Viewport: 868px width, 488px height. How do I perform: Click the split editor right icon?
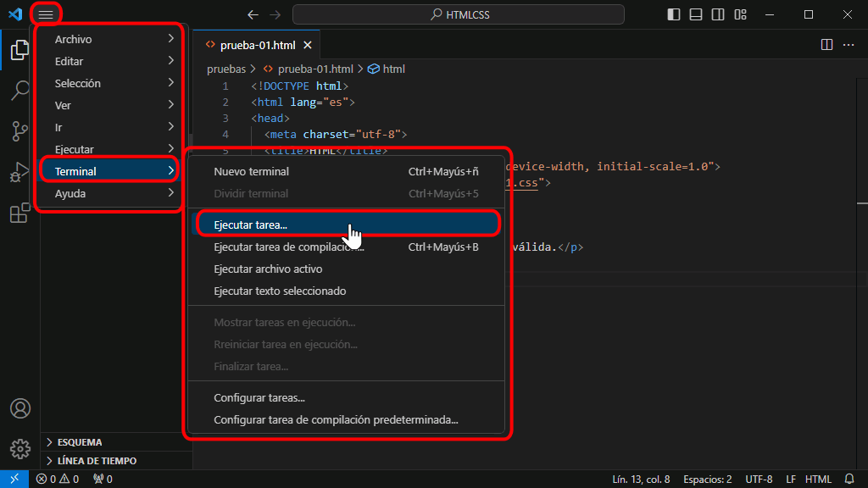826,45
